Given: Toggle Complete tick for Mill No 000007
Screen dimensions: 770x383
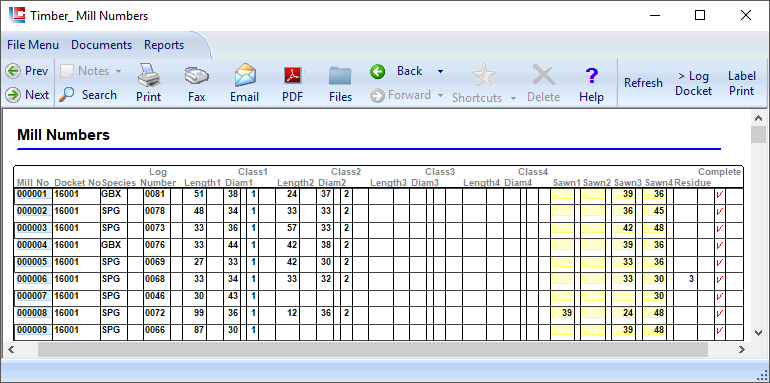Looking at the screenshot, I should [x=720, y=297].
